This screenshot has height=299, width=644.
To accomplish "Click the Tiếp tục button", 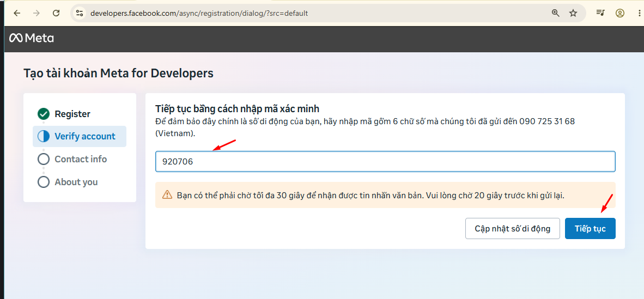I will (x=590, y=228).
